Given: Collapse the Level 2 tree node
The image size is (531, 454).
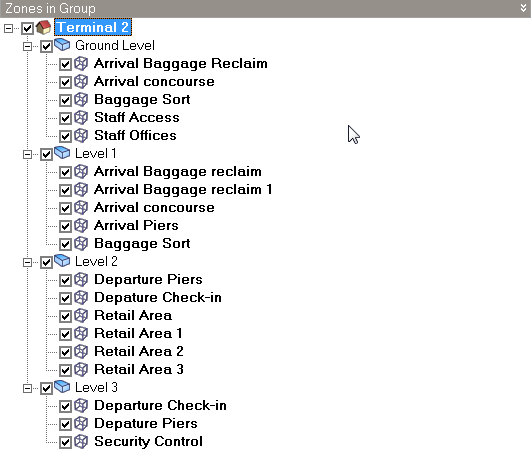Looking at the screenshot, I should (27, 262).
